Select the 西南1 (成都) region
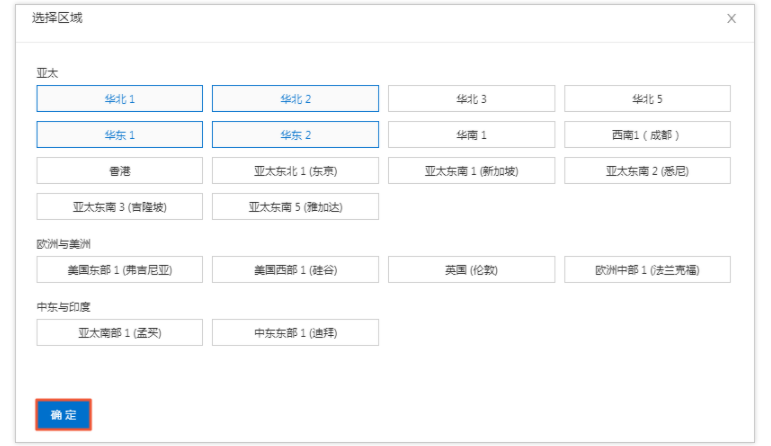This screenshot has width=771, height=446. pyautogui.click(x=647, y=135)
